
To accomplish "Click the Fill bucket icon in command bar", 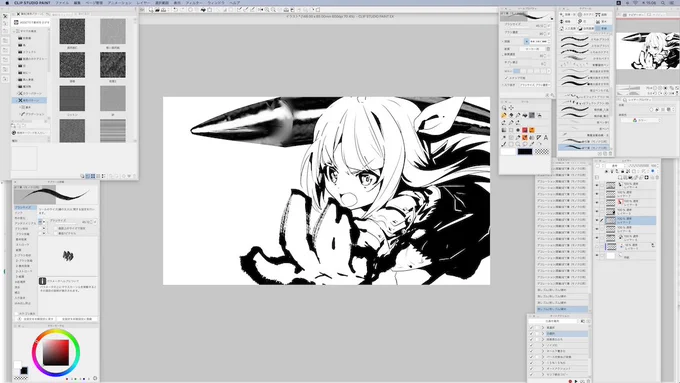I will click(x=203, y=10).
